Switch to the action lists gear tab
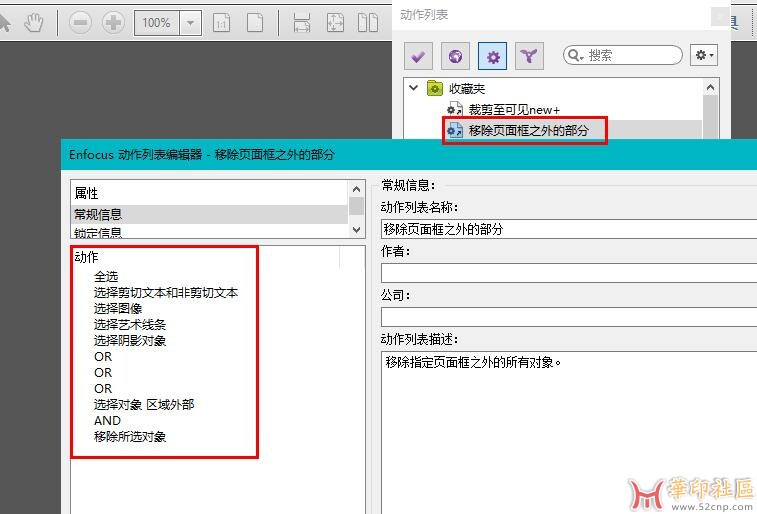This screenshot has width=757, height=514. [x=492, y=56]
